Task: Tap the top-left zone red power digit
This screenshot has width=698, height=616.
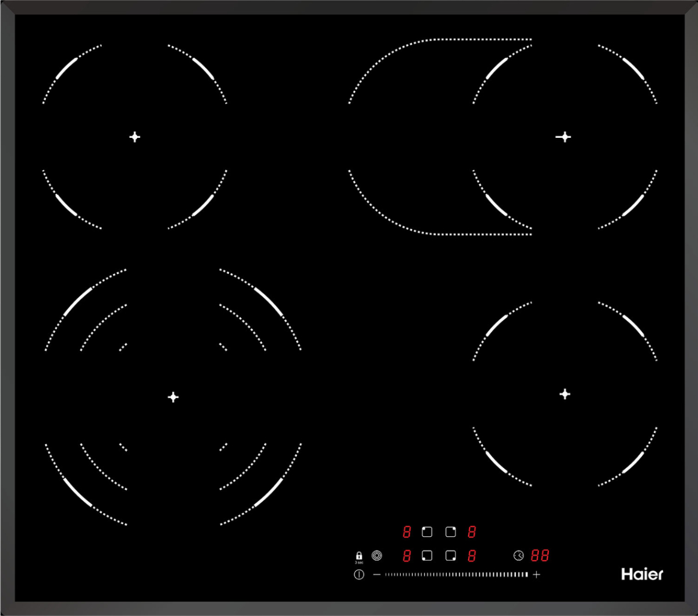Action: click(407, 532)
